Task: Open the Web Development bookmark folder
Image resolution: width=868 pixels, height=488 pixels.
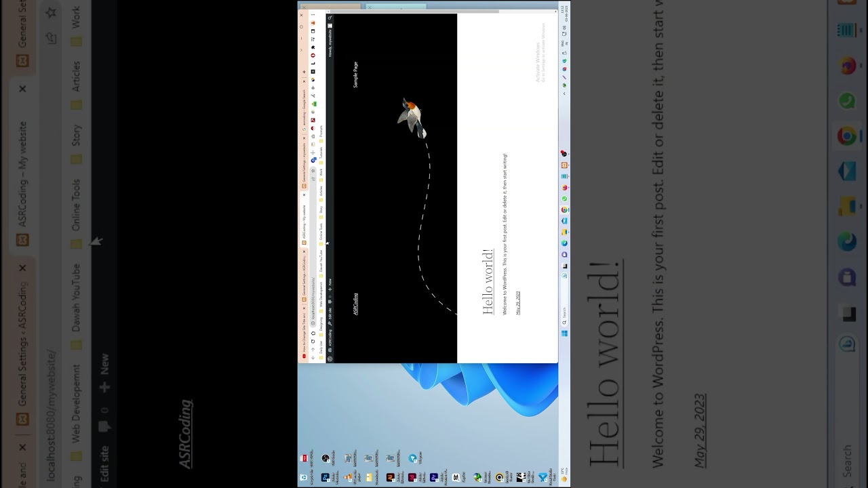Action: tap(321, 296)
